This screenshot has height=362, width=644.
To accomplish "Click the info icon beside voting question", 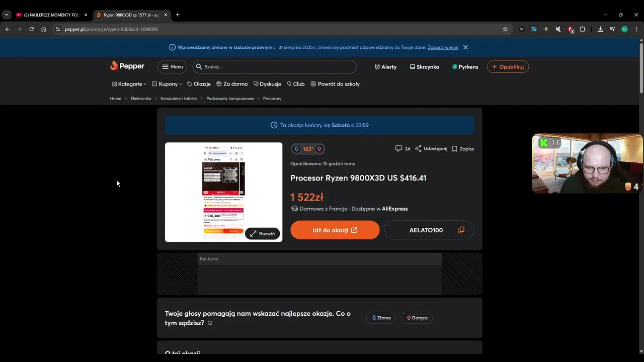I will click(210, 323).
